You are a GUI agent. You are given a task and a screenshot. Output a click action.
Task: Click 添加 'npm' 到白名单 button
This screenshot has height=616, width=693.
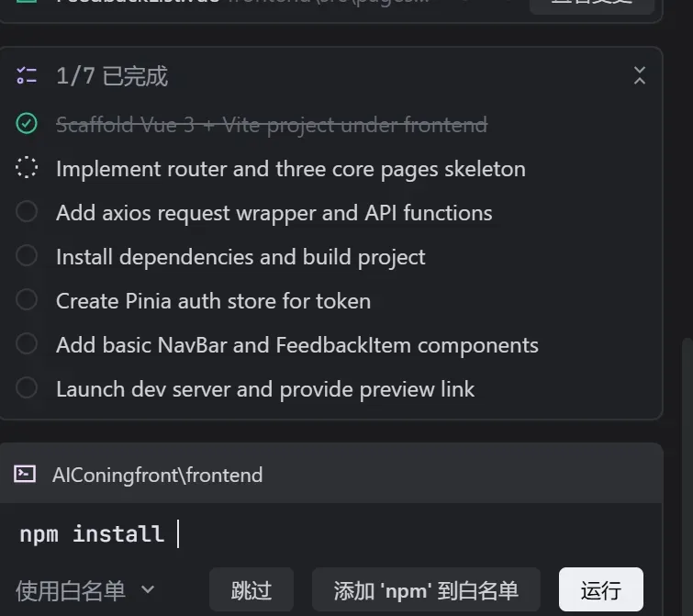tap(426, 590)
